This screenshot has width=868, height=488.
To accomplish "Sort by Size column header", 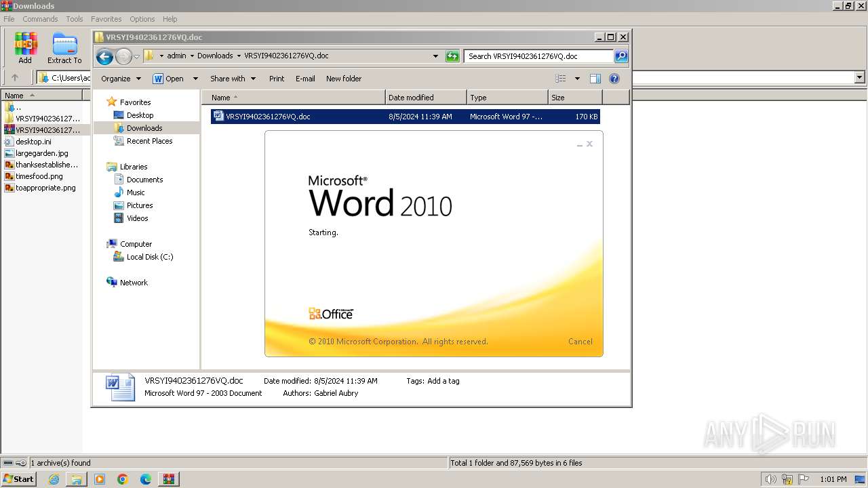I will tap(575, 98).
